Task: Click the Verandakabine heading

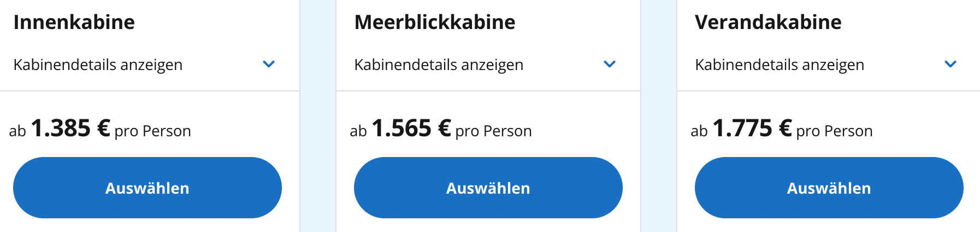Action: (x=768, y=22)
